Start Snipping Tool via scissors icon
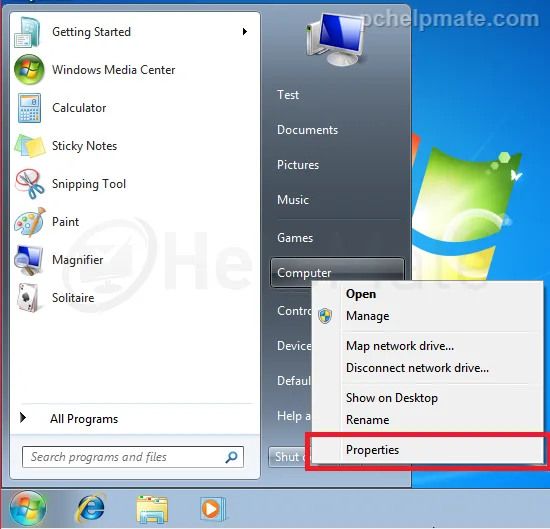The image size is (550, 529). click(x=29, y=184)
